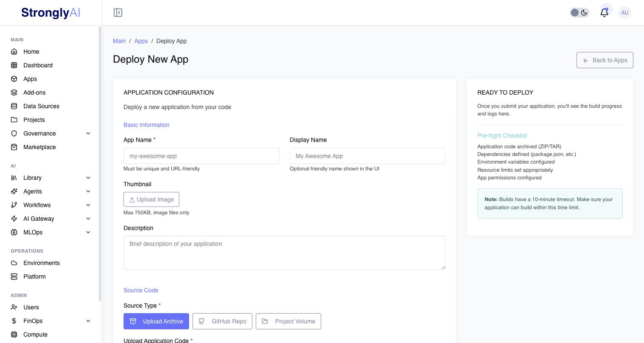Click the Marketplace bag icon

14,147
